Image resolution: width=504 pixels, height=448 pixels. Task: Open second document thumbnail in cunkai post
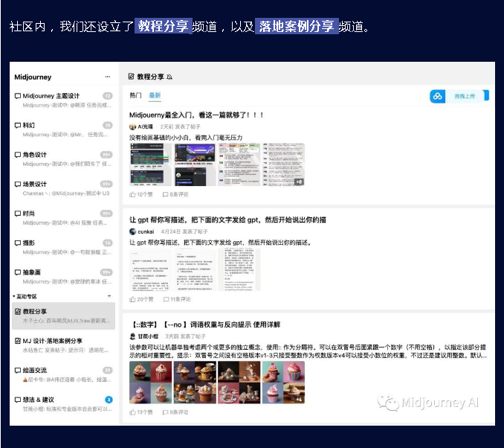(x=195, y=269)
